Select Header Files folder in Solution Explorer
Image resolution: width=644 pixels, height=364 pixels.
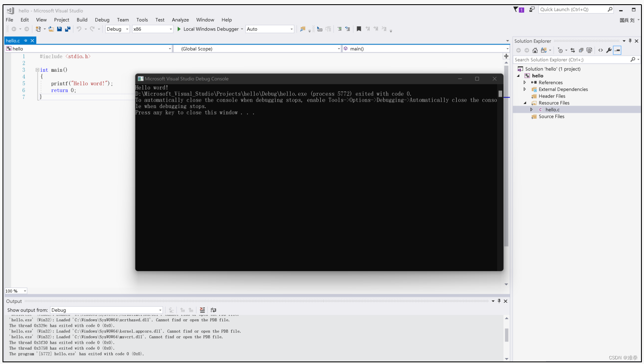click(x=552, y=96)
